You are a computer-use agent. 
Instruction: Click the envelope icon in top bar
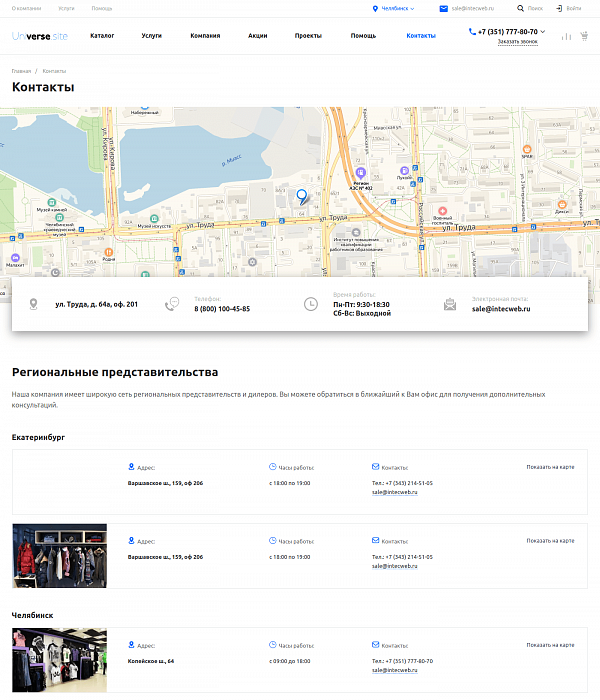click(x=444, y=8)
